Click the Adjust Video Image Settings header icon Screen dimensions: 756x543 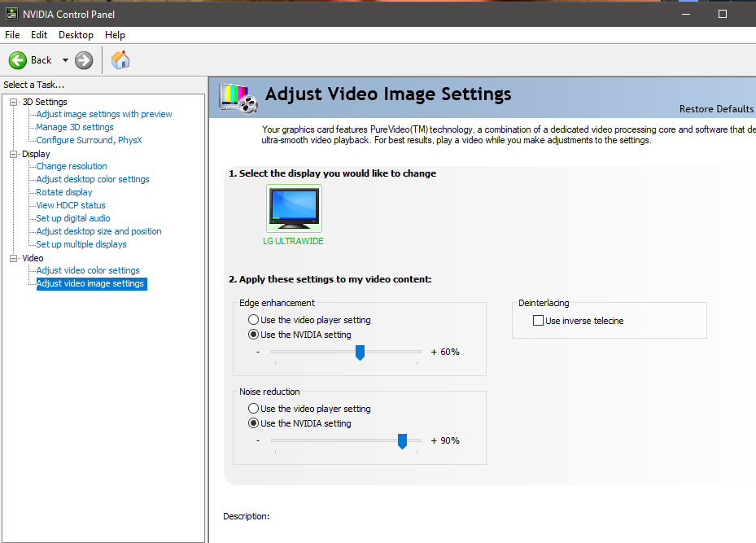pyautogui.click(x=238, y=98)
